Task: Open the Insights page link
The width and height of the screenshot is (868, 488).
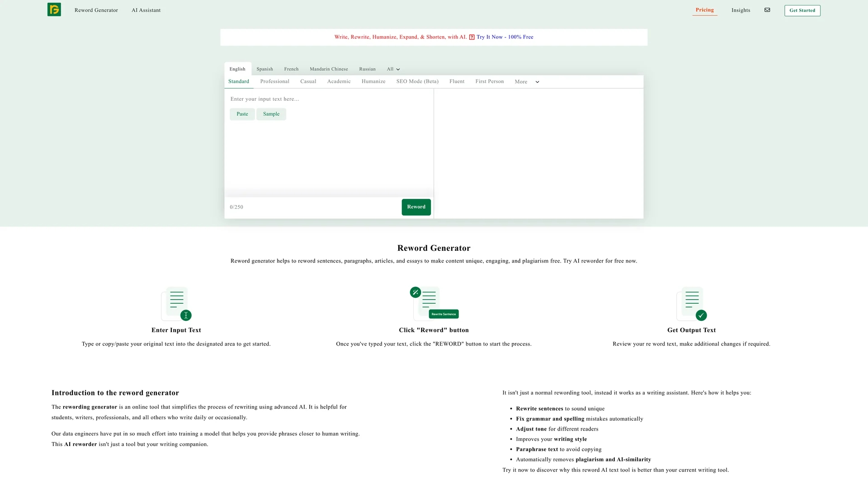Action: click(x=741, y=10)
